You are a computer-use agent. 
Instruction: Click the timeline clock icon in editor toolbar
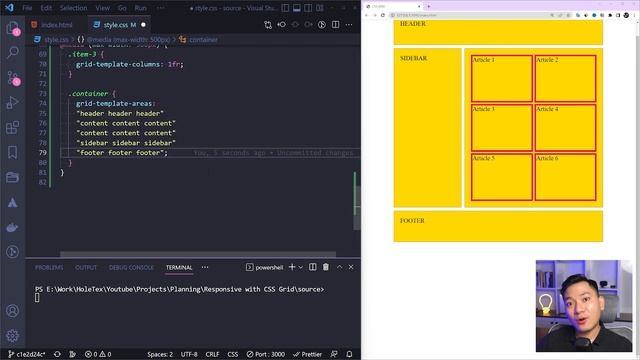pos(322,25)
